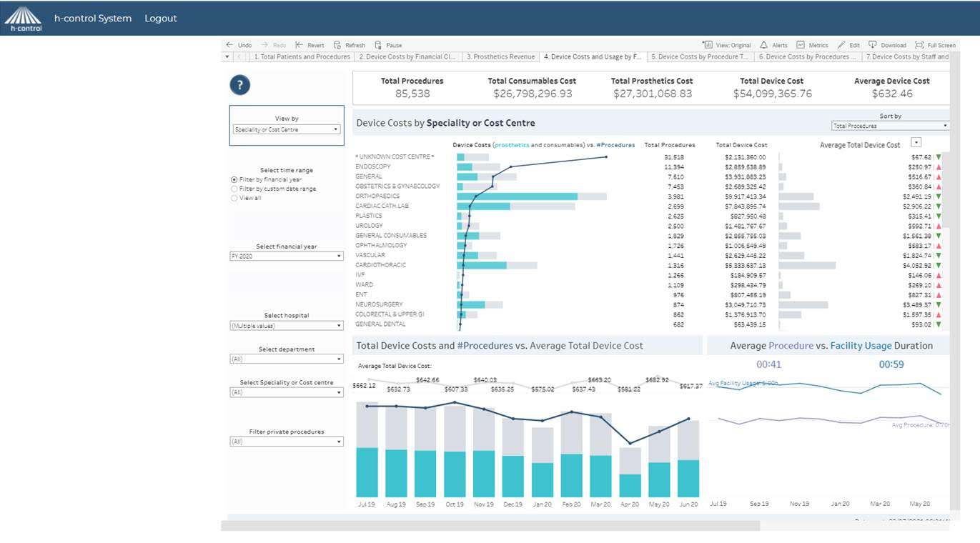Image resolution: width=980 pixels, height=543 pixels.
Task: Click the Undo arrow icon
Action: click(x=229, y=45)
